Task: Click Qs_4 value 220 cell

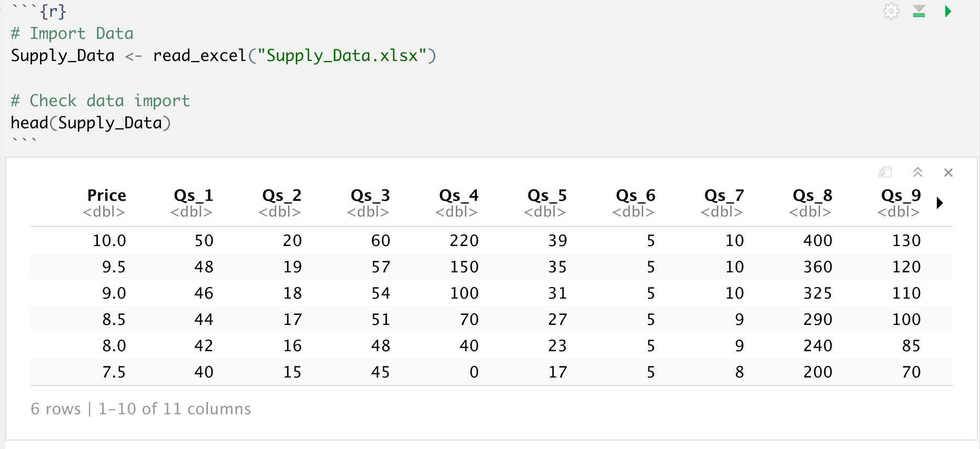Action: (464, 241)
